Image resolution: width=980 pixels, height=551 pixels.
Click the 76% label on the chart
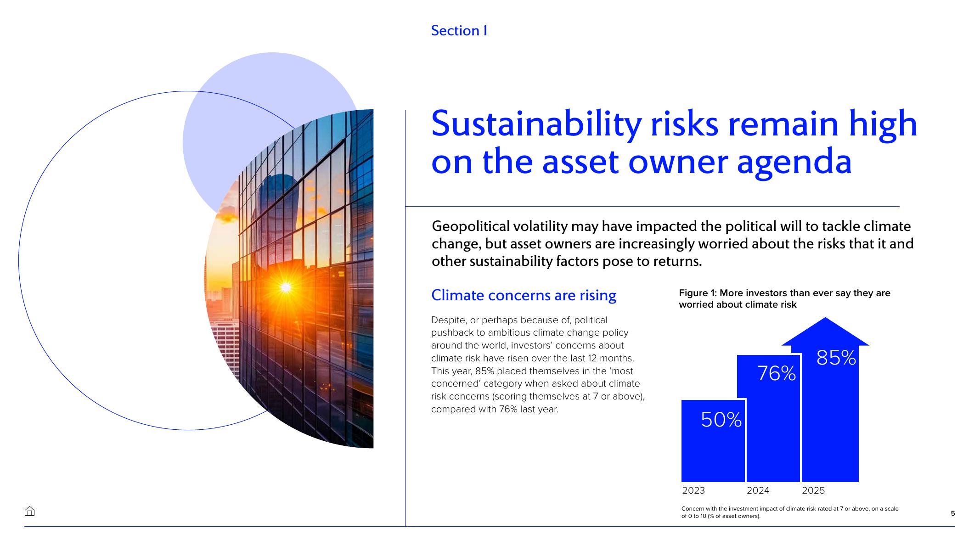[x=776, y=374]
